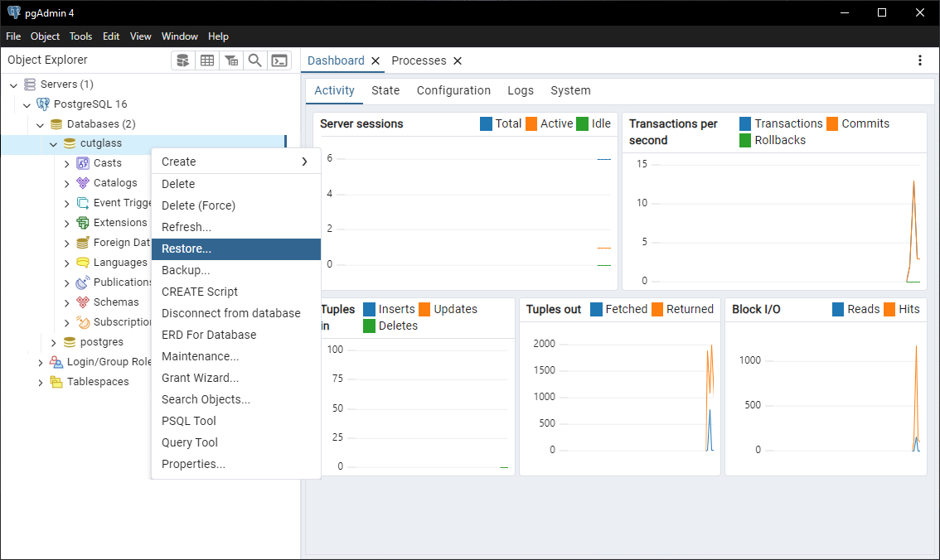This screenshot has height=560, width=940.
Task: Close the Dashboard tab
Action: [376, 61]
